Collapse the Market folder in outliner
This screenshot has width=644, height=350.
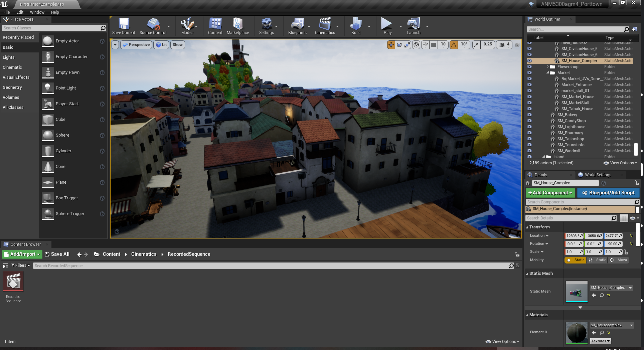pos(547,73)
